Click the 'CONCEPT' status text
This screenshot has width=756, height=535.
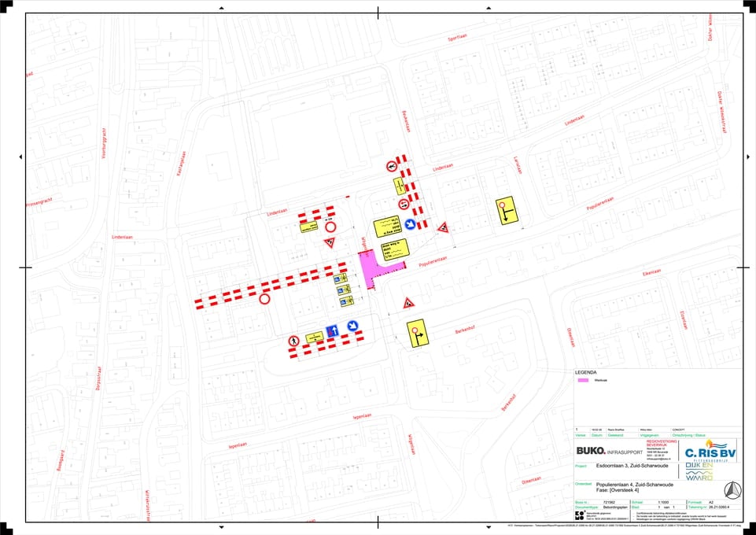678,429
